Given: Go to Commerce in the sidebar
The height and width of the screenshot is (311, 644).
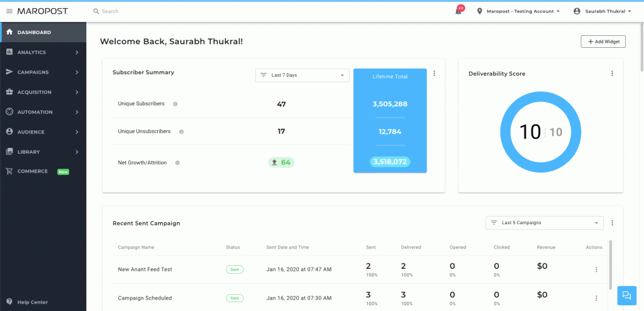Looking at the screenshot, I should [33, 171].
